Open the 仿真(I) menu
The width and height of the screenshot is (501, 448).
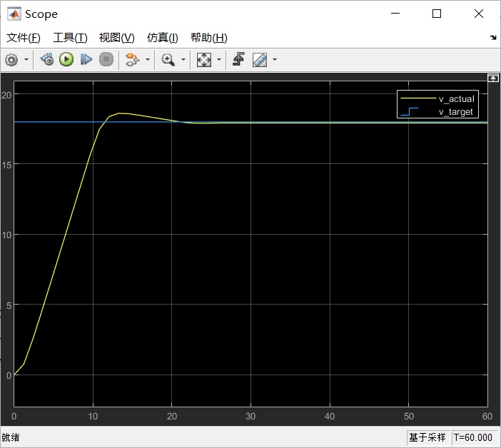pos(162,38)
